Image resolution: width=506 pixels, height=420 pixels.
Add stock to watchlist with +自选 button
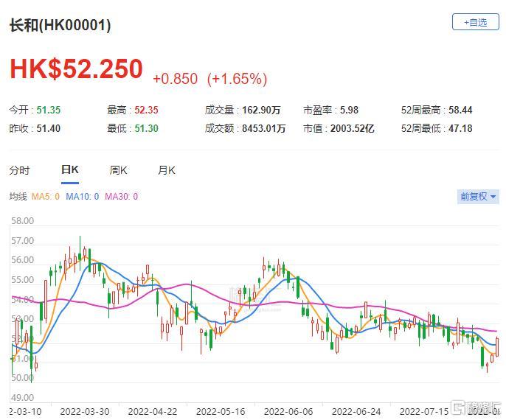tap(475, 22)
